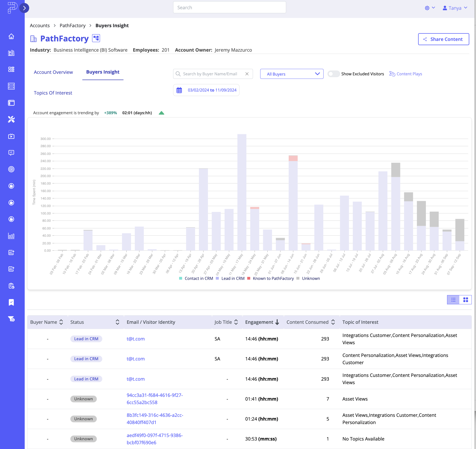Switch to the Account Overview tab

[x=53, y=72]
